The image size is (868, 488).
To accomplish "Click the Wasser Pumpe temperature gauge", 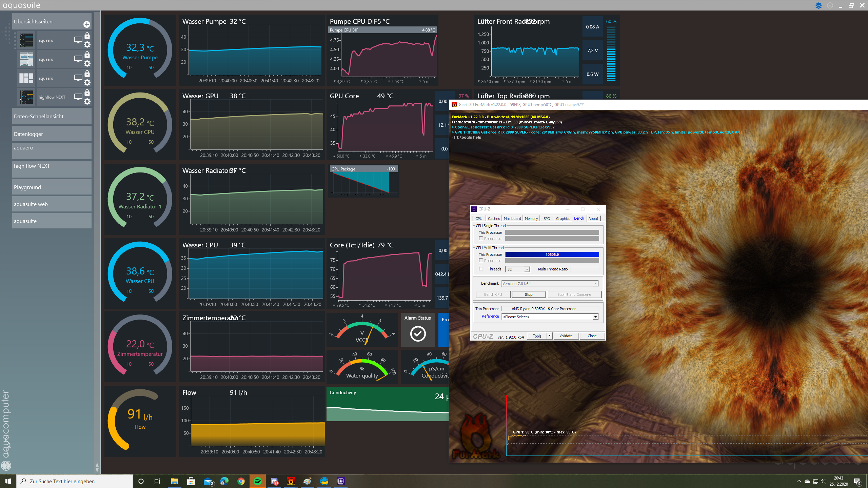I will click(140, 50).
